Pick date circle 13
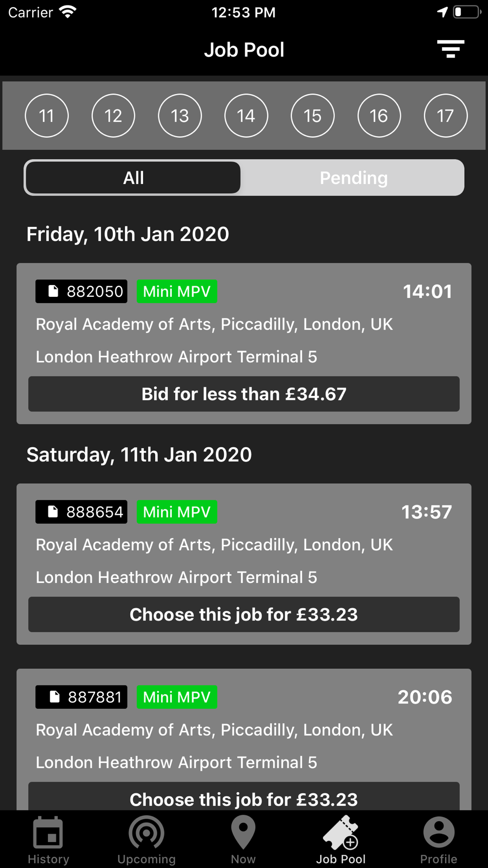The width and height of the screenshot is (488, 868). pos(180,116)
